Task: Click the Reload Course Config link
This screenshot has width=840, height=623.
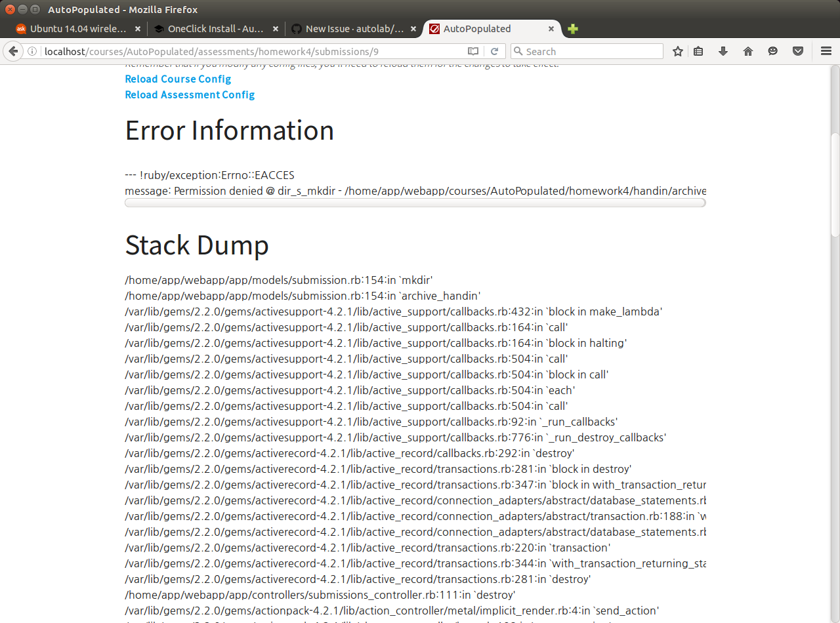Action: tap(178, 79)
